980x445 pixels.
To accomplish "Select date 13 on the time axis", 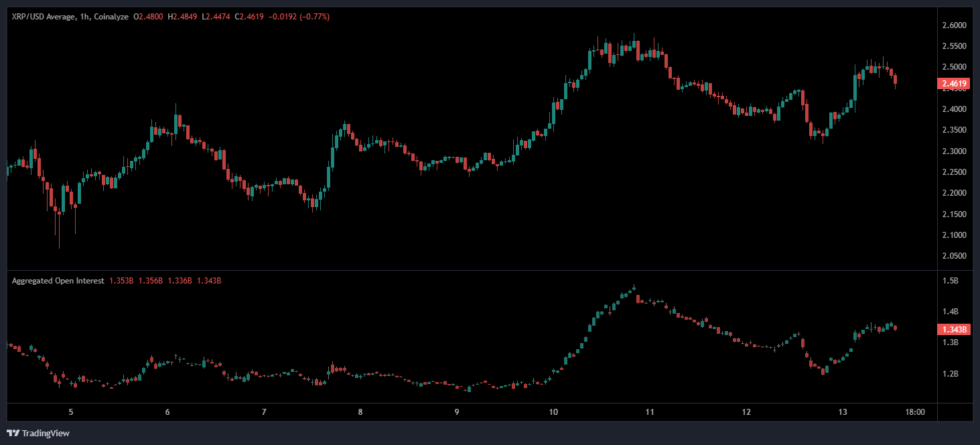I will coord(843,412).
